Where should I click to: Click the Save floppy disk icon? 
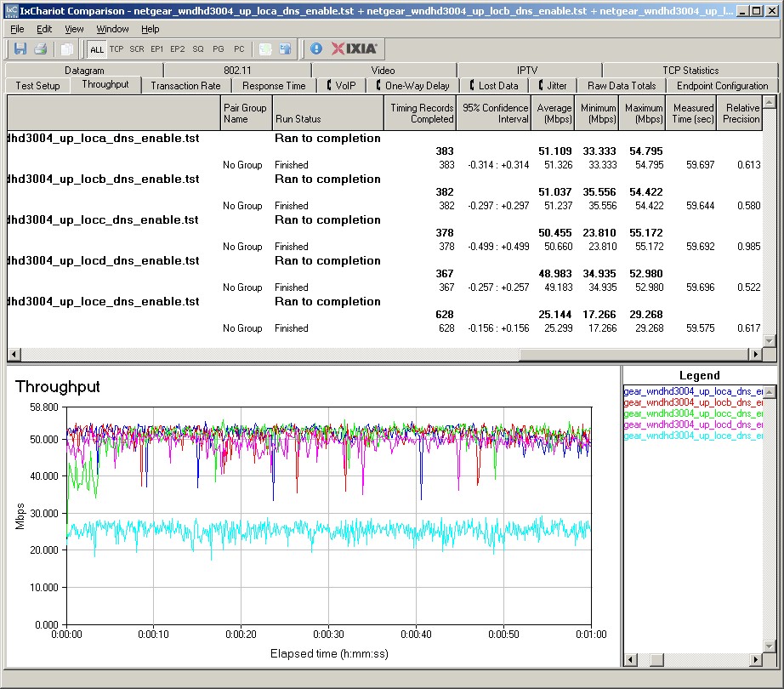click(x=20, y=49)
